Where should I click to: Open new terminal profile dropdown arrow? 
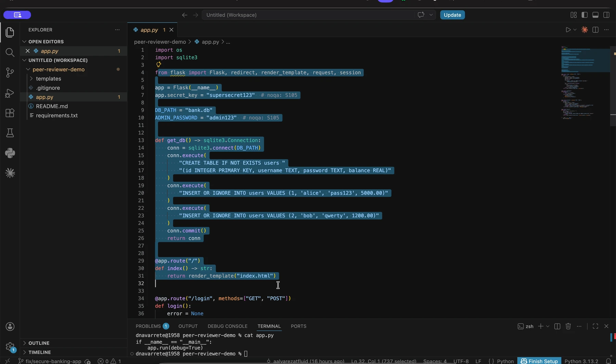pos(548,326)
